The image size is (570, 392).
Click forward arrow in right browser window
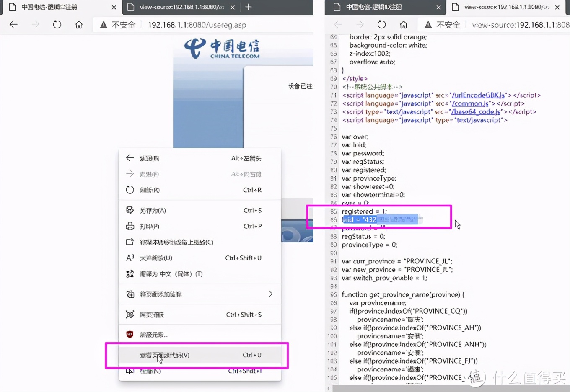click(x=360, y=25)
